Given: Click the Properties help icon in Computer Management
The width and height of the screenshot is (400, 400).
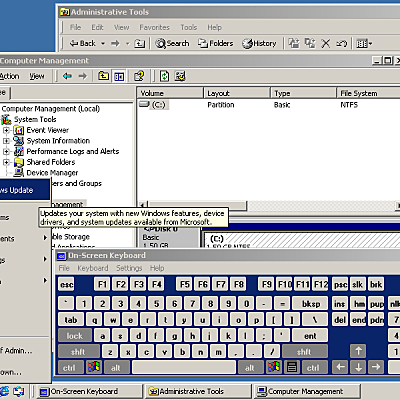Looking at the screenshot, I should tap(139, 76).
